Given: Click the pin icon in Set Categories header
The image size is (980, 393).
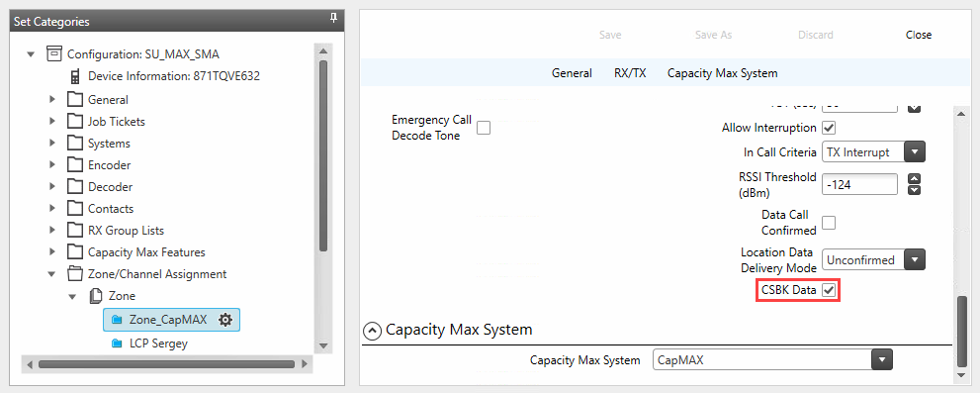Looking at the screenshot, I should point(333,19).
